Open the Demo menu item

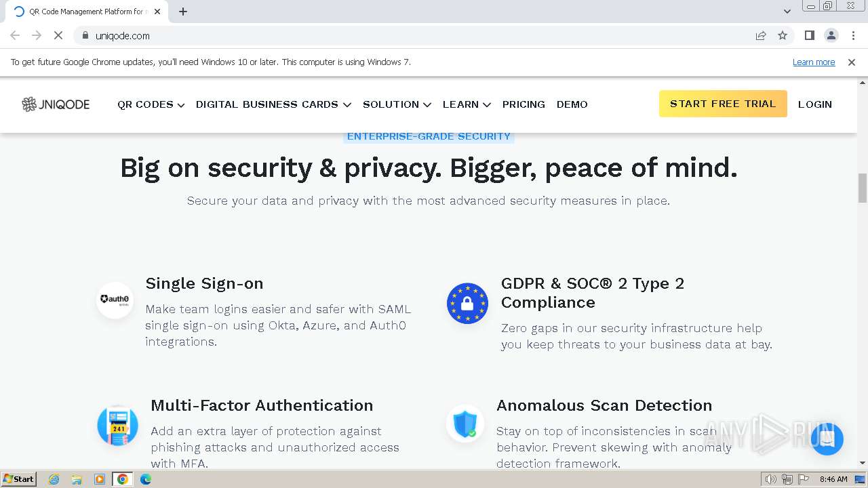tap(572, 104)
